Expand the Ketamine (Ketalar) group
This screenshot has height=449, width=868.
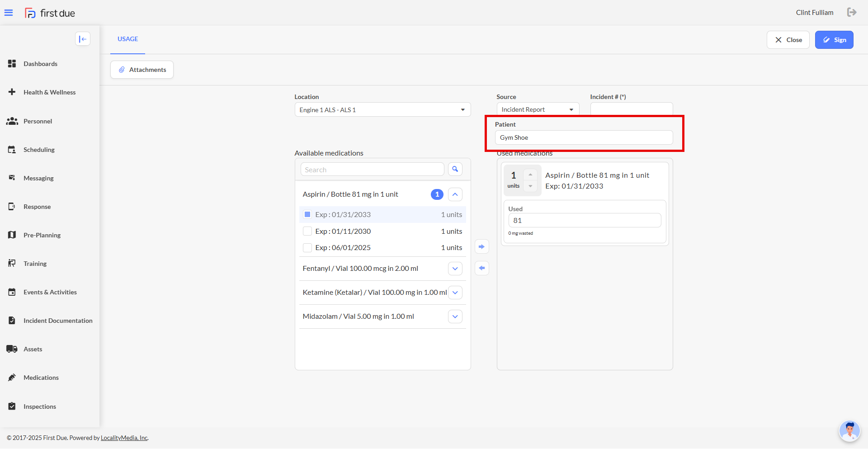click(455, 293)
